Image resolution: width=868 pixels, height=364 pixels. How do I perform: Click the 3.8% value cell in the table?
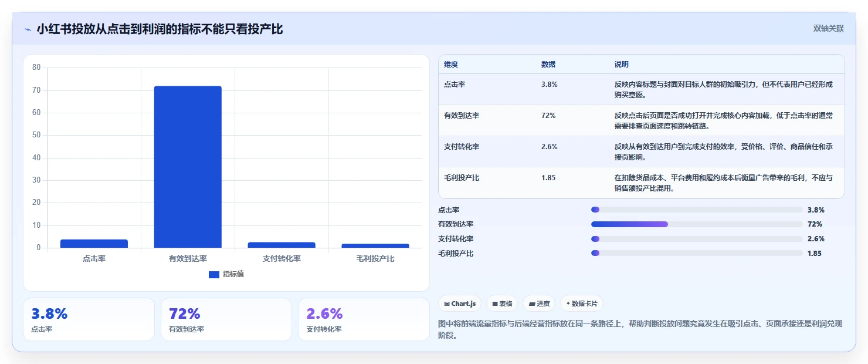point(550,85)
